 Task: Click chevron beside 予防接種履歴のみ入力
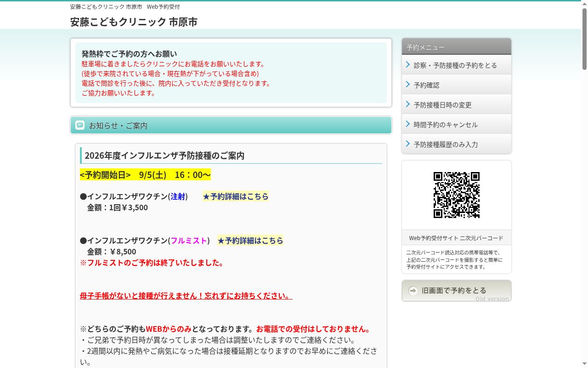click(x=408, y=144)
